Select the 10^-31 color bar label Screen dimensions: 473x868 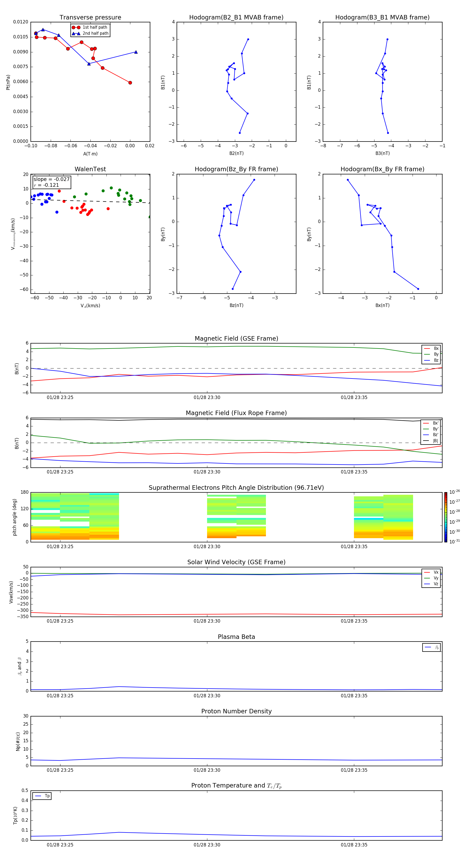tap(455, 542)
